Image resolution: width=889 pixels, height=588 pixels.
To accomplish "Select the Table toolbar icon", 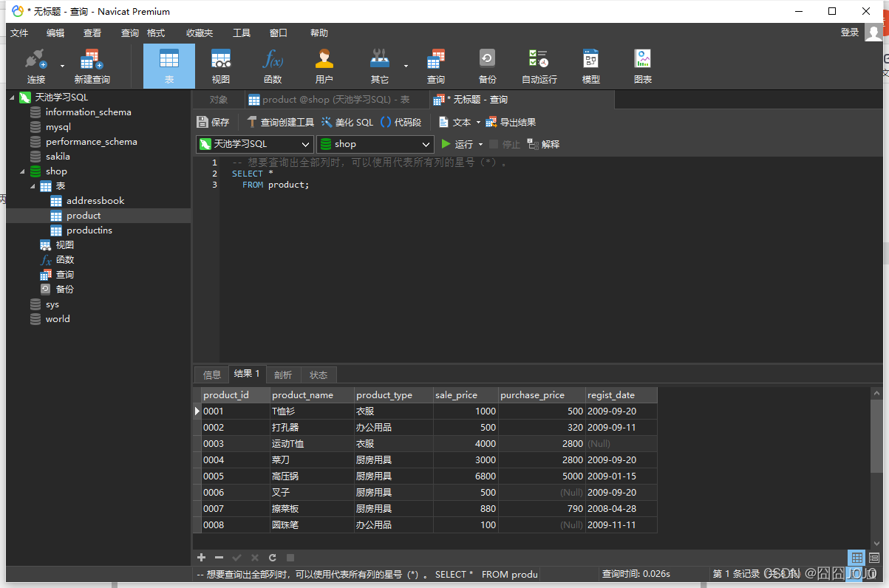I will [169, 66].
